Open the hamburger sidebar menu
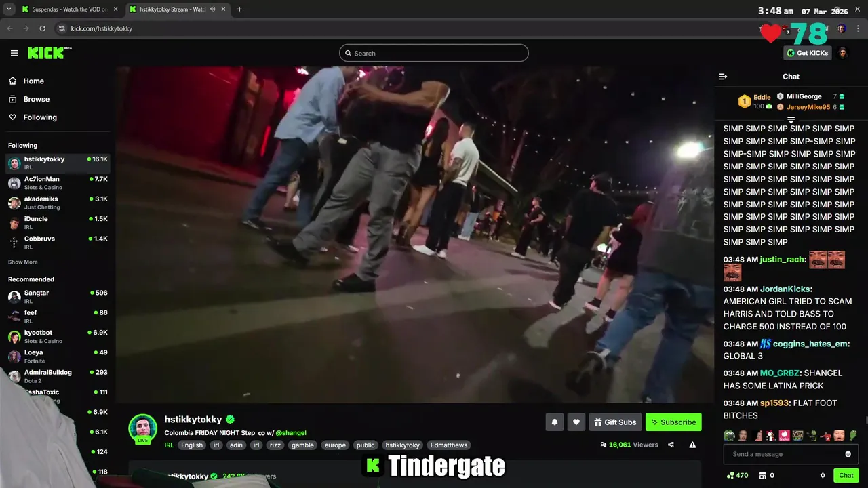 14,53
